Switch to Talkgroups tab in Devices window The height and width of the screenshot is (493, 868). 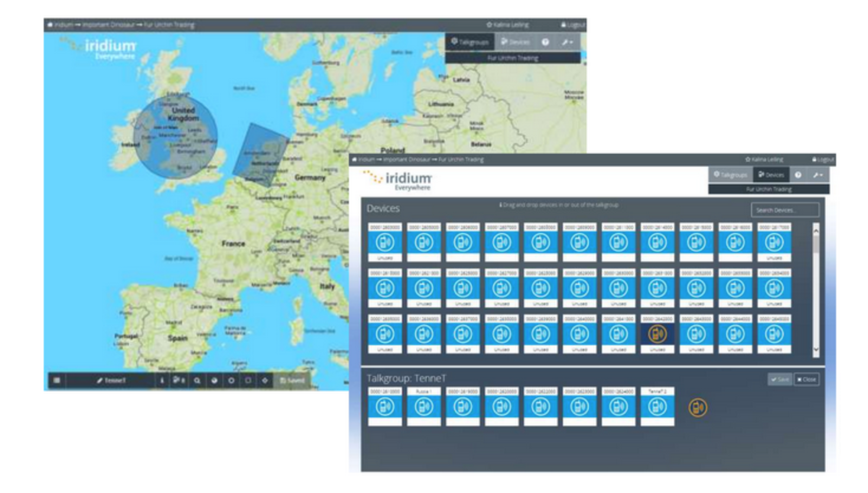click(x=731, y=175)
